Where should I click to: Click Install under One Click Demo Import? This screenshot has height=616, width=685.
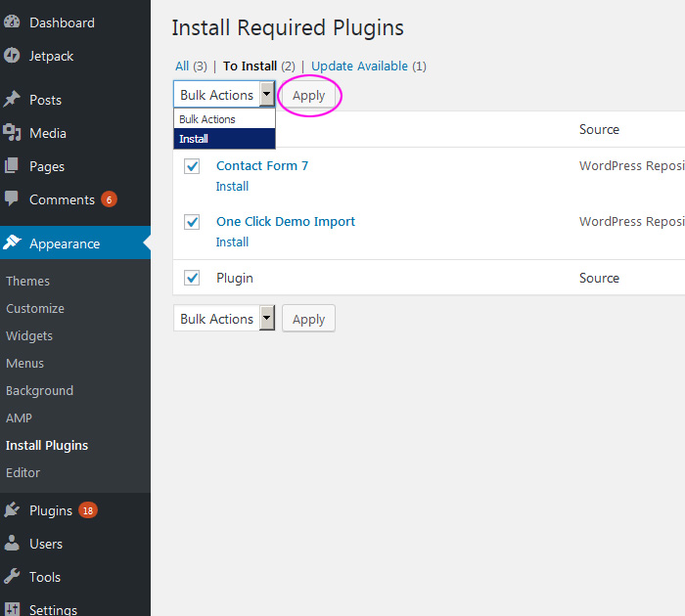[x=232, y=242]
